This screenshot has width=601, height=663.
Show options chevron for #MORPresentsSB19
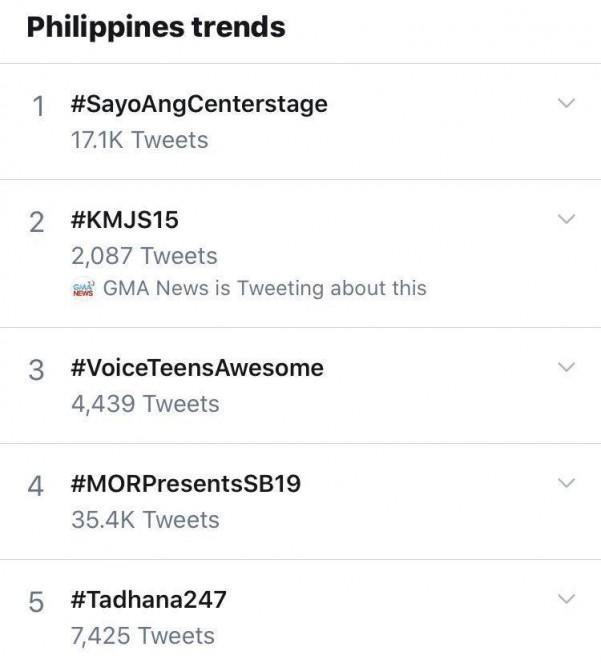point(566,484)
